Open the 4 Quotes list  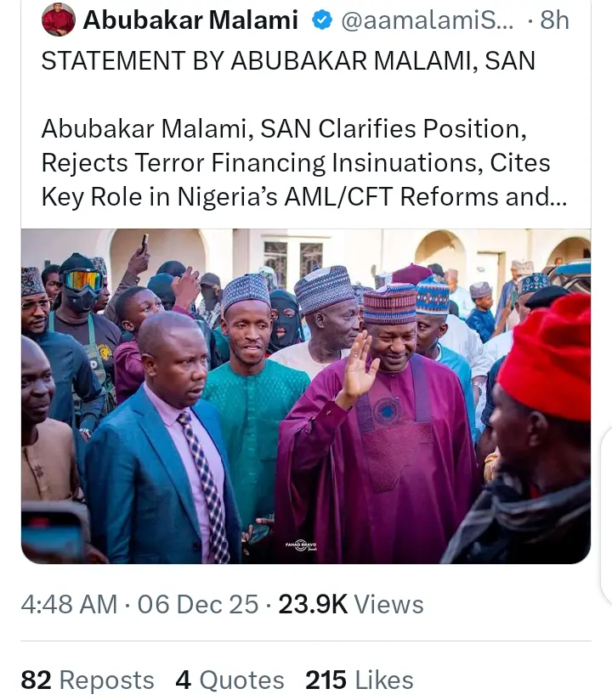229,680
